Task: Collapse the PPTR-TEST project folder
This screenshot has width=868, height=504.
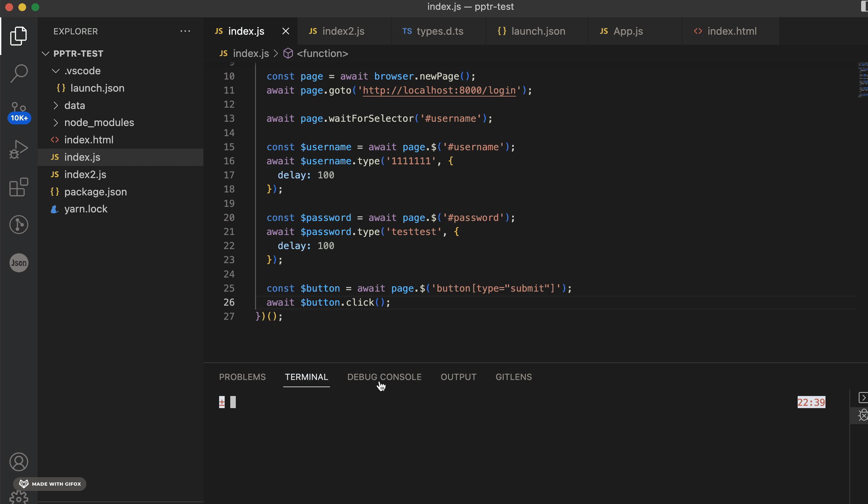Action: (x=45, y=54)
